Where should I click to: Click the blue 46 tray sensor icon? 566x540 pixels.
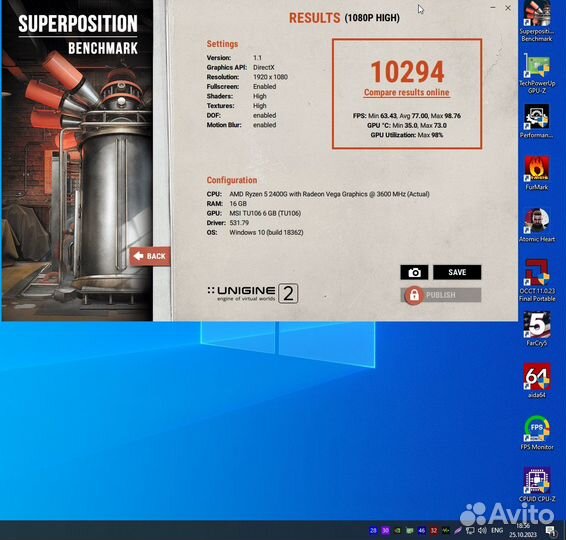click(421, 530)
